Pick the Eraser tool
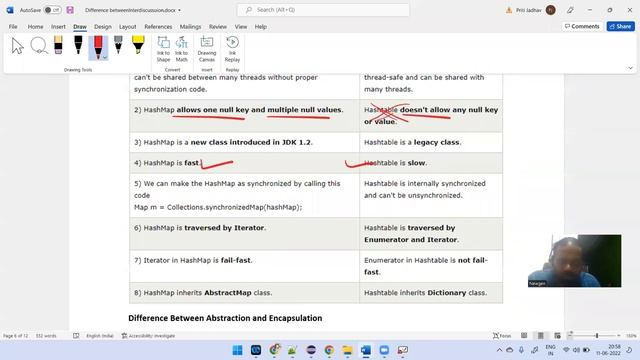The image size is (640, 360). 58,45
